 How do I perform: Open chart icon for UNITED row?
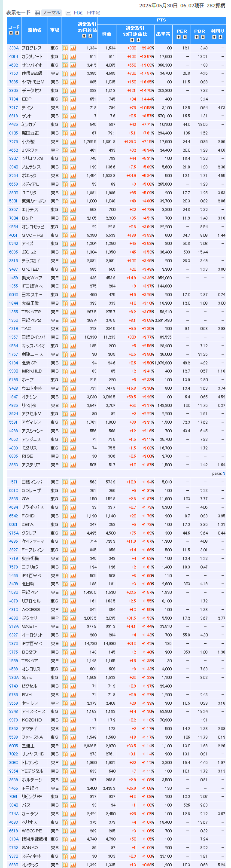pos(73,269)
